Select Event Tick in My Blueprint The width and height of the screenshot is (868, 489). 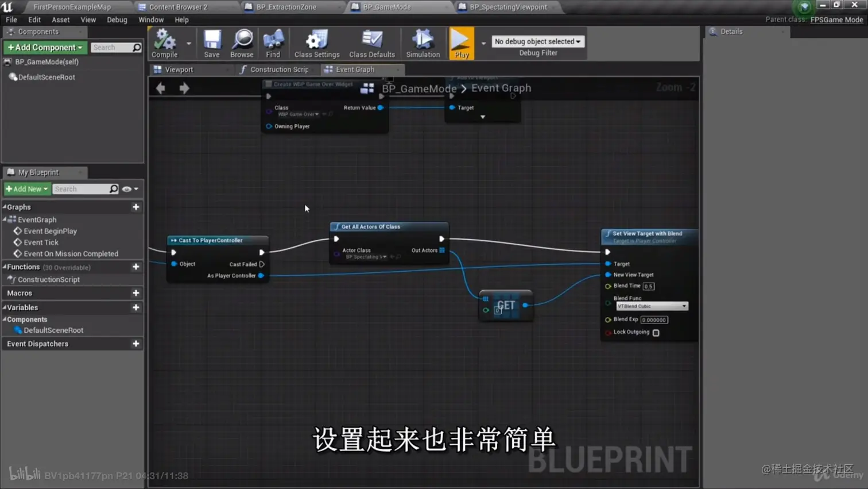(x=41, y=242)
